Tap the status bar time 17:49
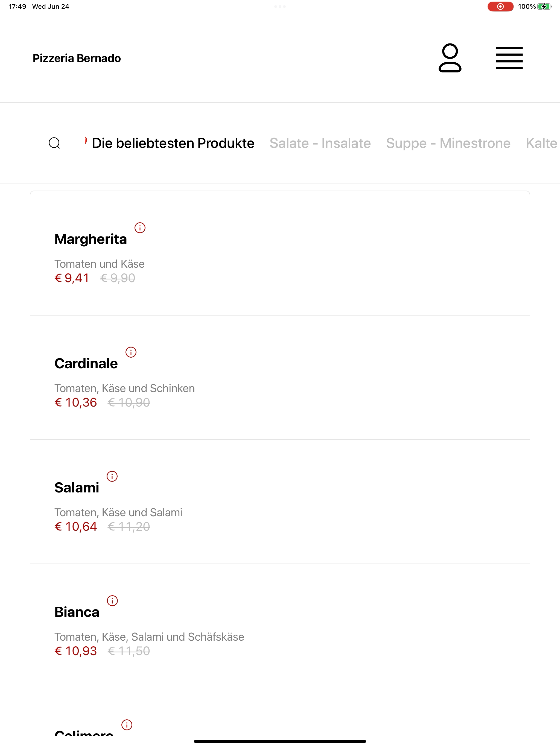The width and height of the screenshot is (560, 747). (17, 6)
